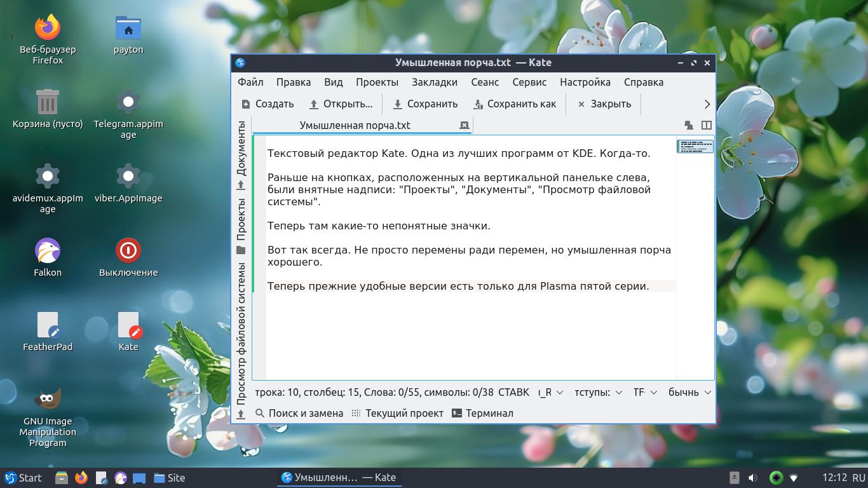The height and width of the screenshot is (488, 868).
Task: Close the Умышленная порча.txt tab via its icon
Action: pyautogui.click(x=464, y=125)
